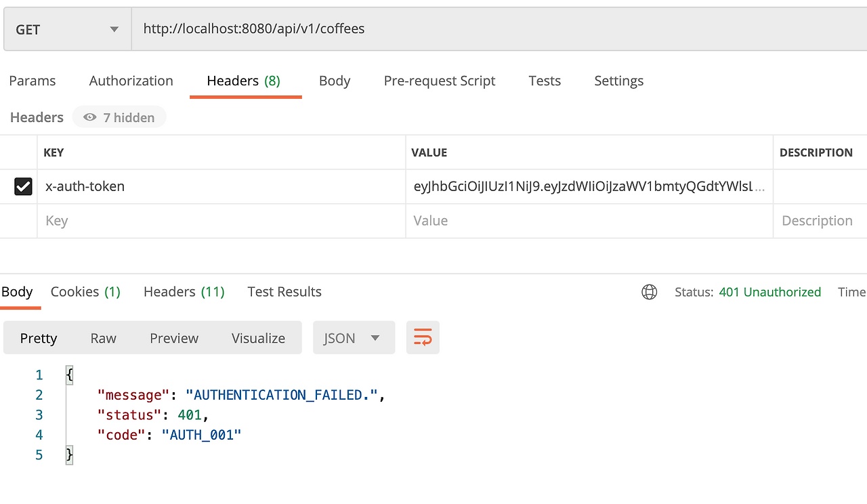Open the Pre-request Script tab

point(439,81)
